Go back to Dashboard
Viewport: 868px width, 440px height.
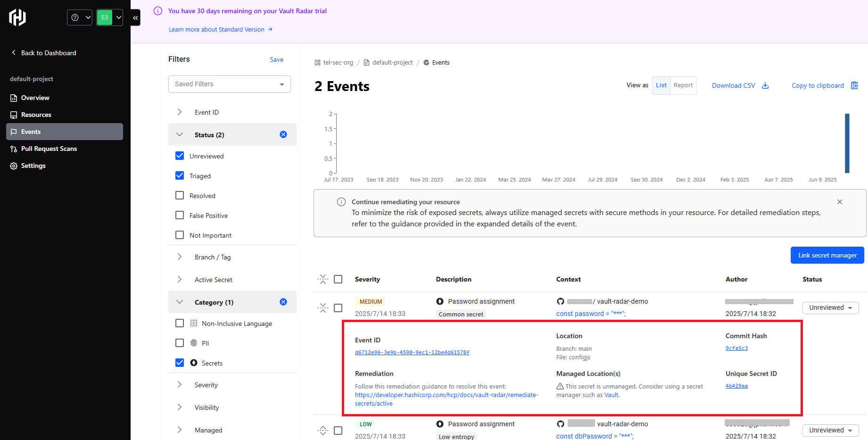coord(44,53)
